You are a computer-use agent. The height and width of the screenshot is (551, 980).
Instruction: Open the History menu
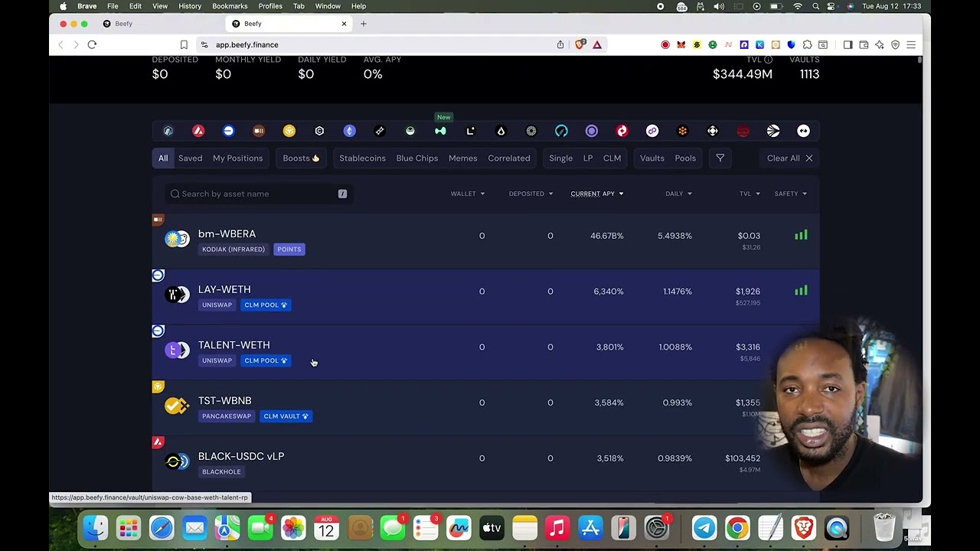(190, 6)
